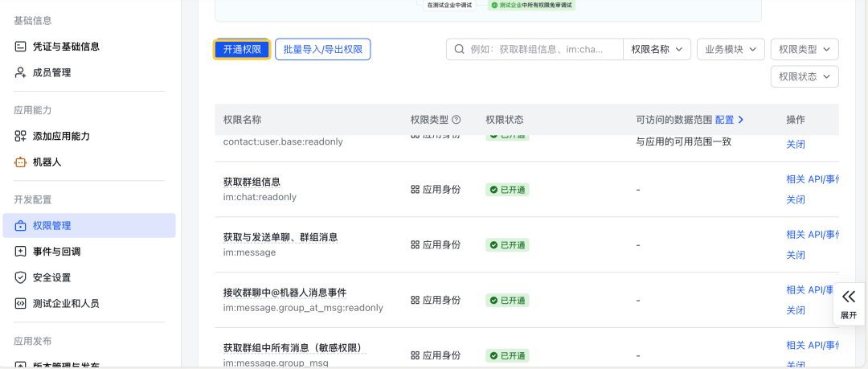
Task: Click the 事件与回调 sidebar icon
Action: click(21, 252)
